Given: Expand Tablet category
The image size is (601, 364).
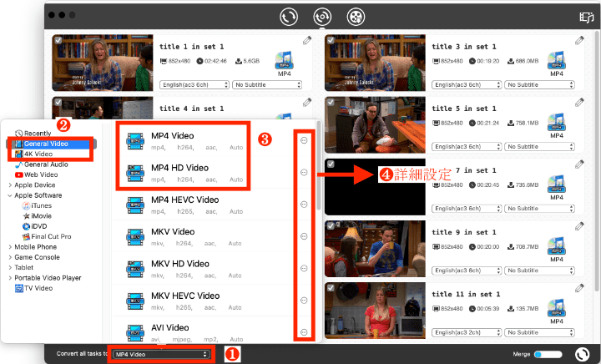Looking at the screenshot, I should 10,268.
